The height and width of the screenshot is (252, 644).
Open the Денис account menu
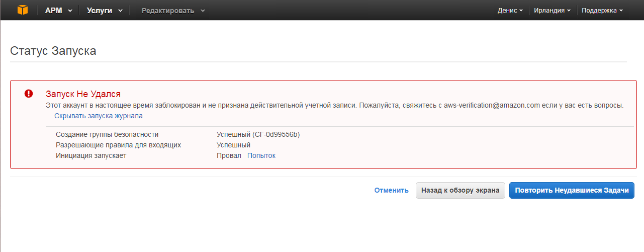point(507,10)
